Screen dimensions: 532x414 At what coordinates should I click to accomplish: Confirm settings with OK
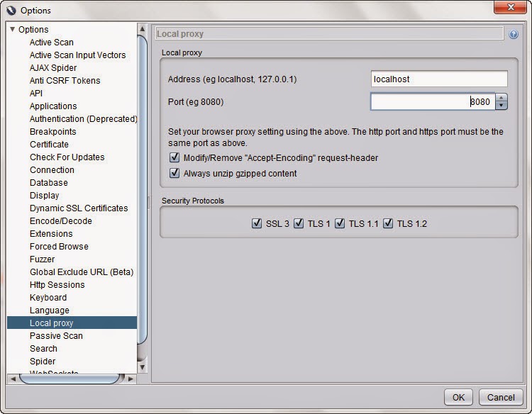coord(458,397)
